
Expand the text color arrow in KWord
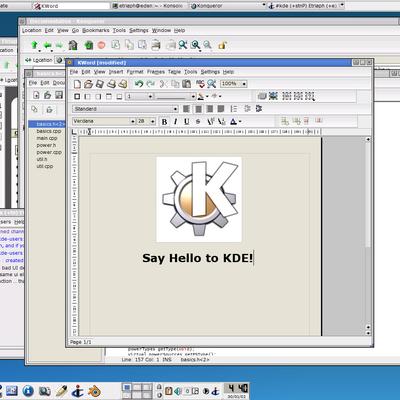point(240,122)
